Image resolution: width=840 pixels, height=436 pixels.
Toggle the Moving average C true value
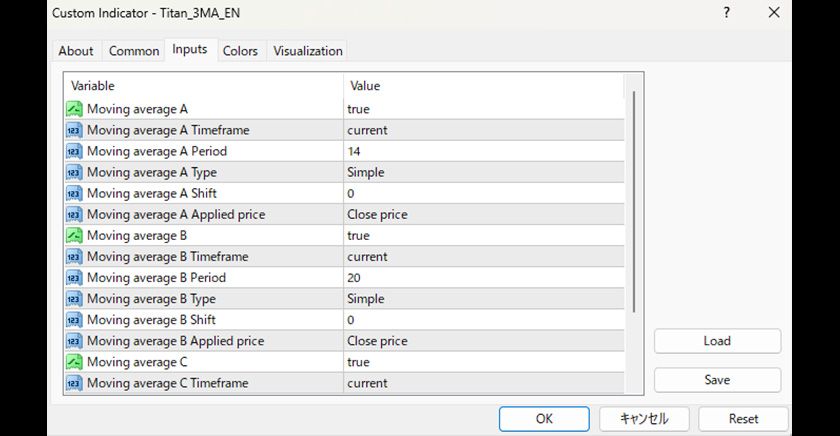click(358, 362)
